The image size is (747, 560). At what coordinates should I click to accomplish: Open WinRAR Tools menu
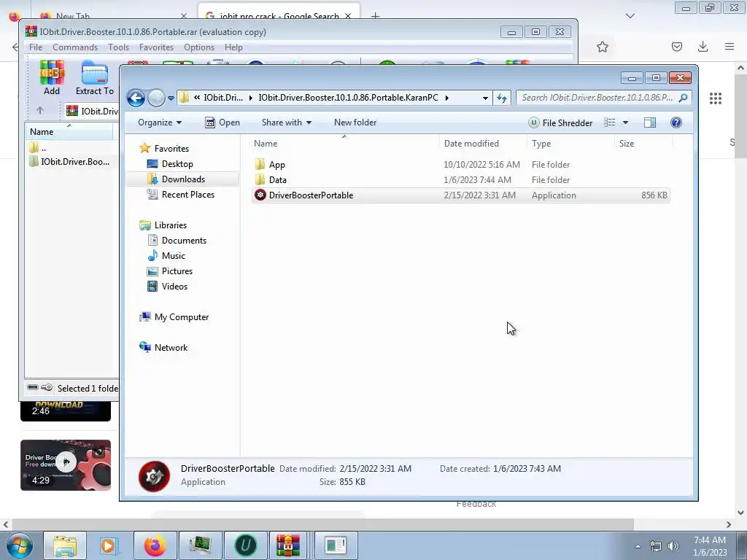(x=118, y=47)
